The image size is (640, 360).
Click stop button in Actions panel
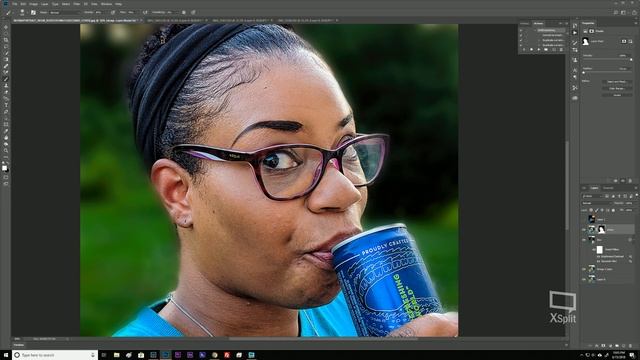tap(524, 49)
